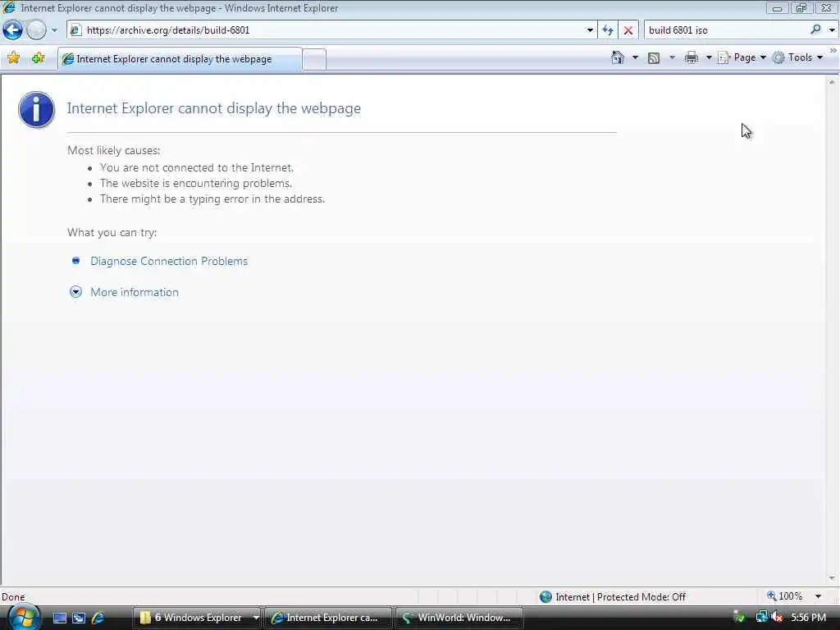The height and width of the screenshot is (630, 840).
Task: Open the Page menu
Action: 742,57
